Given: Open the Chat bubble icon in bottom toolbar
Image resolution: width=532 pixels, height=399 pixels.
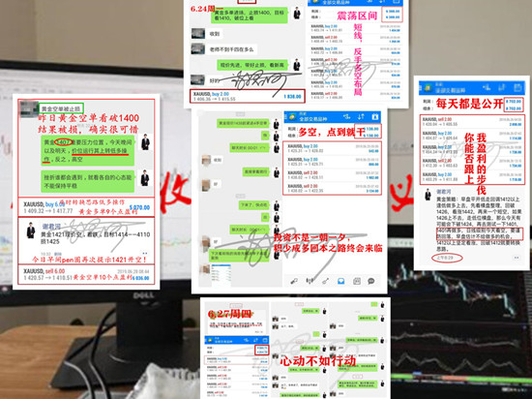Looking at the screenshot, I should (371, 281).
